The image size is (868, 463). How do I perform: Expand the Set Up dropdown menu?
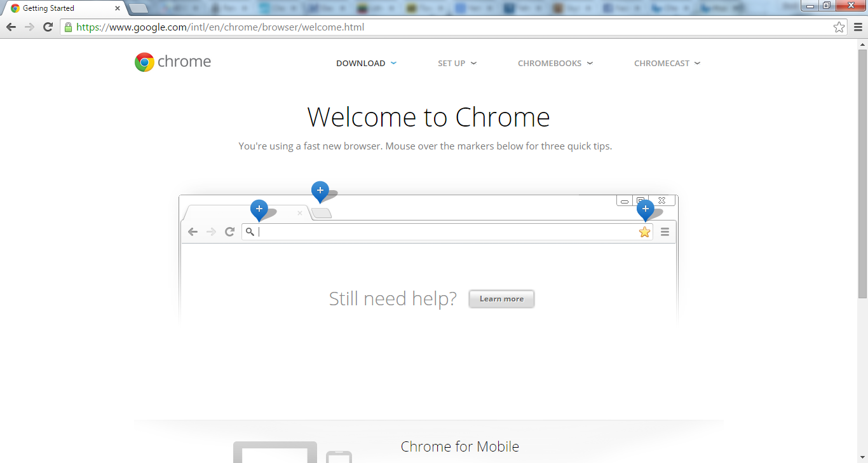(x=457, y=64)
